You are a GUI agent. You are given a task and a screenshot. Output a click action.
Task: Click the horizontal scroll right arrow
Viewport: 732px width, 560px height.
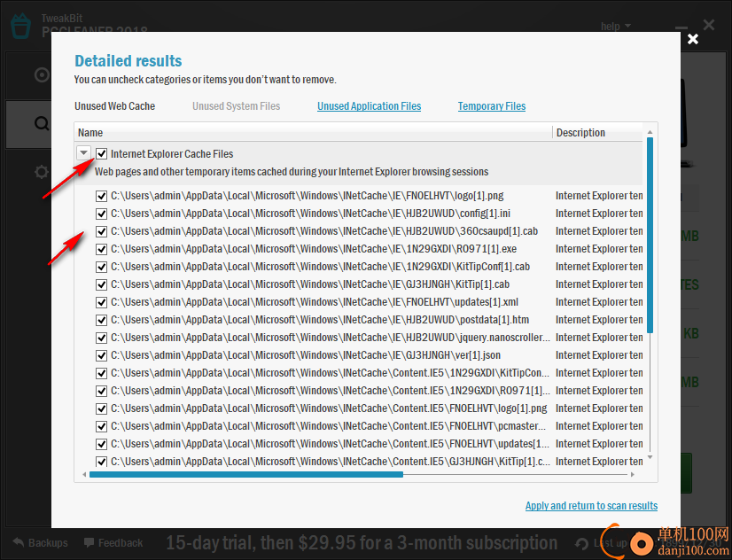pos(633,474)
